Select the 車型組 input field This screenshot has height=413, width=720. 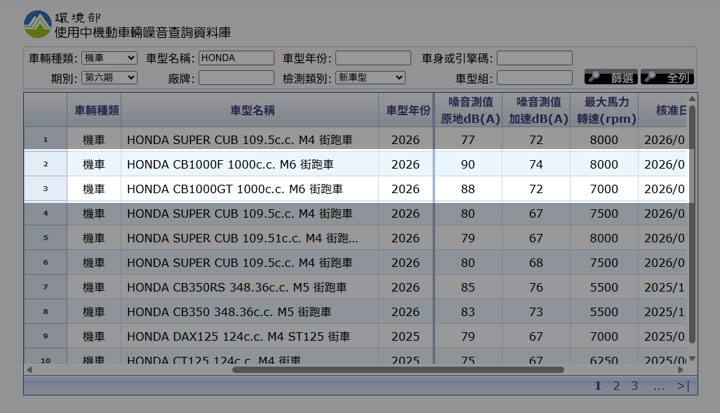point(534,77)
